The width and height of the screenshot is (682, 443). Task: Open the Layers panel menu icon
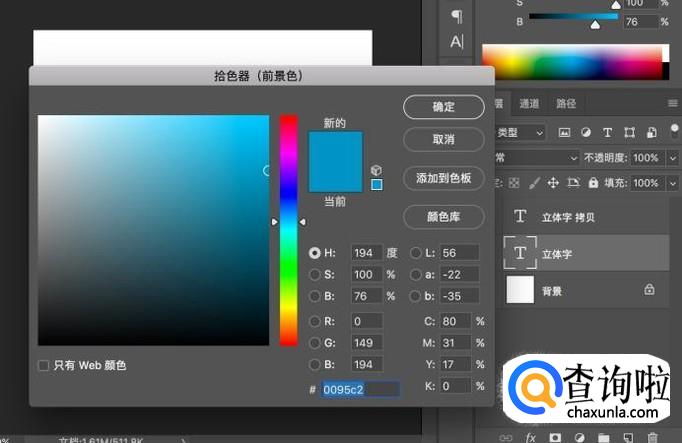[x=673, y=103]
